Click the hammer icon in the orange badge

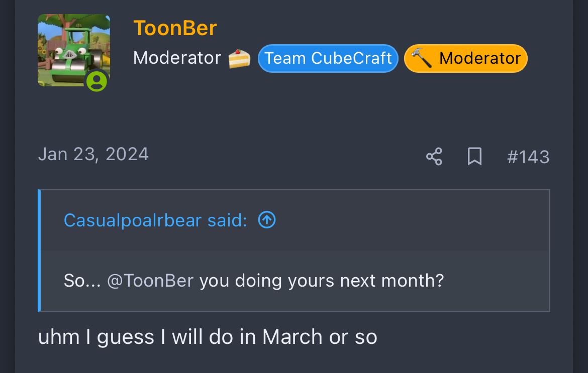pyautogui.click(x=421, y=58)
